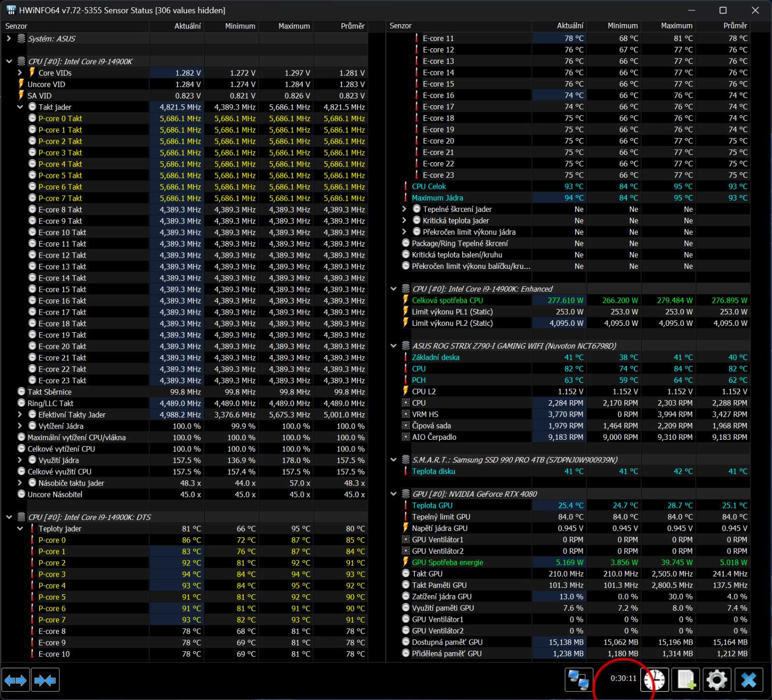Click the fan icon beside GPU Ventilátor1 RPM row

pyautogui.click(x=406, y=540)
